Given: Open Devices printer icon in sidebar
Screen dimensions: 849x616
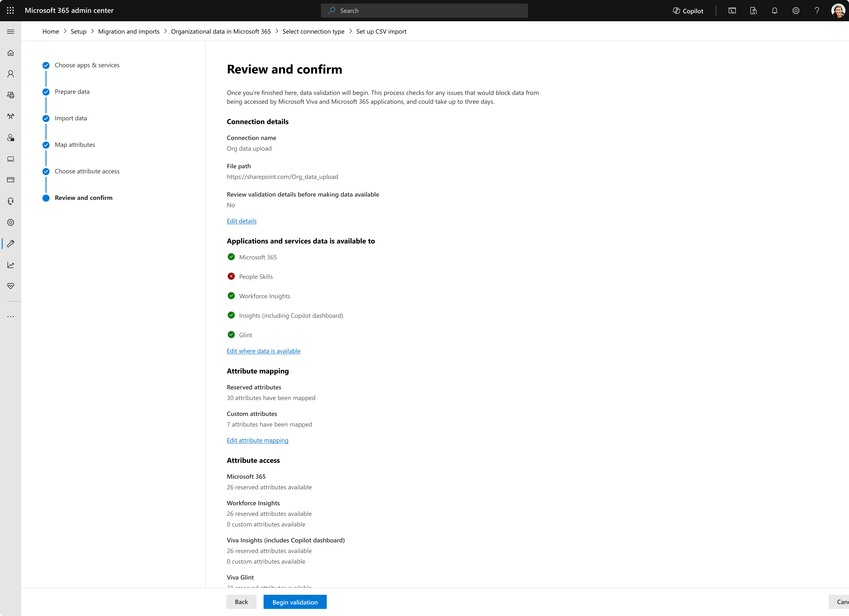Looking at the screenshot, I should click(11, 95).
